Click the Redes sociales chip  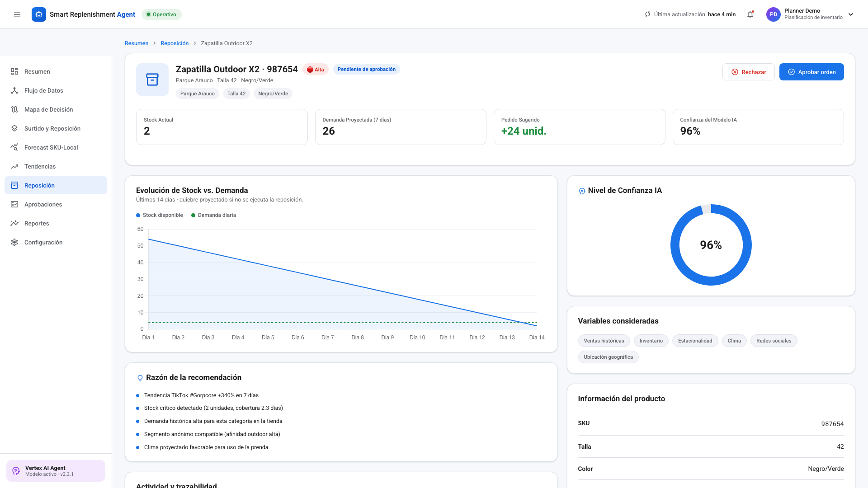(x=774, y=341)
